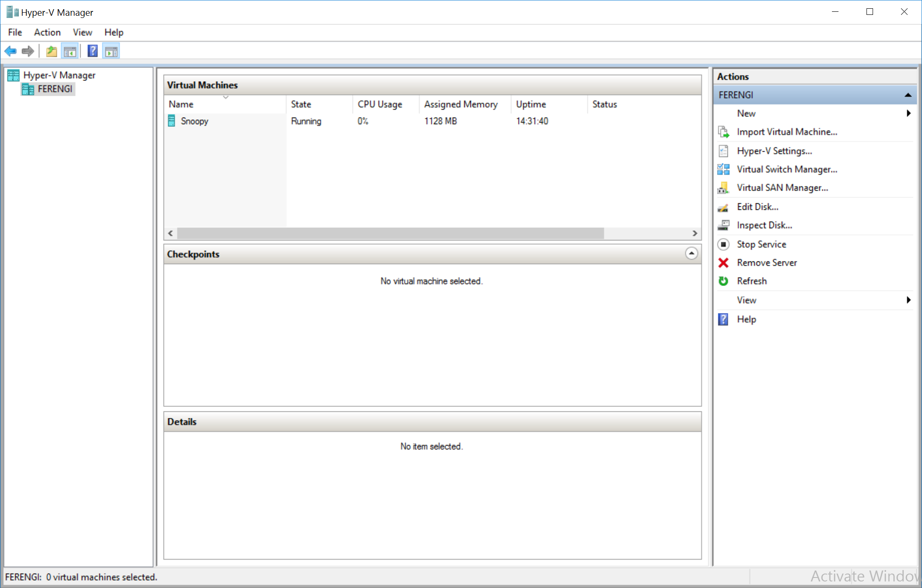Collapse the FERENGI actions section arrow
Viewport: 922px width, 588px height.
point(908,95)
